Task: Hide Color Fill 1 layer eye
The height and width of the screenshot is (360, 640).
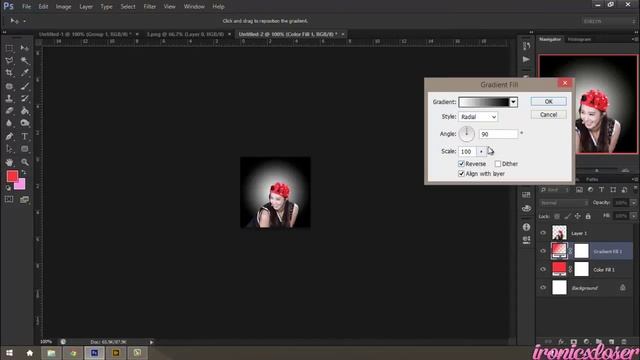Action: tap(543, 269)
